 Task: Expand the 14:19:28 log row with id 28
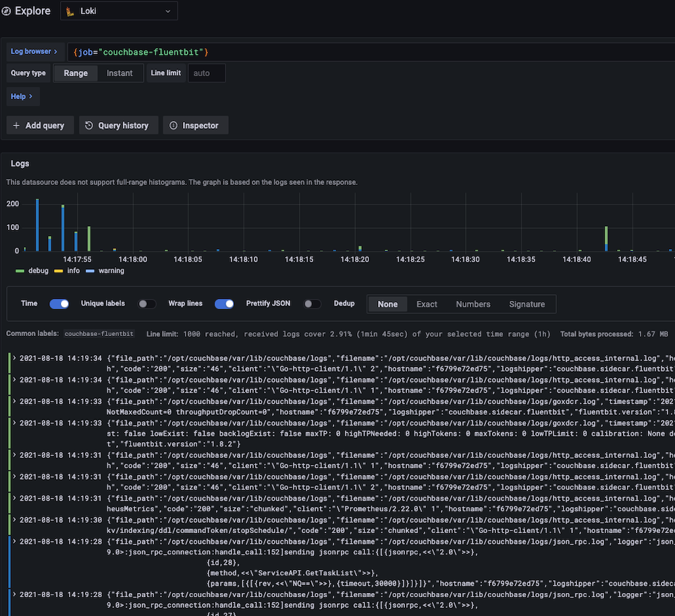point(14,541)
